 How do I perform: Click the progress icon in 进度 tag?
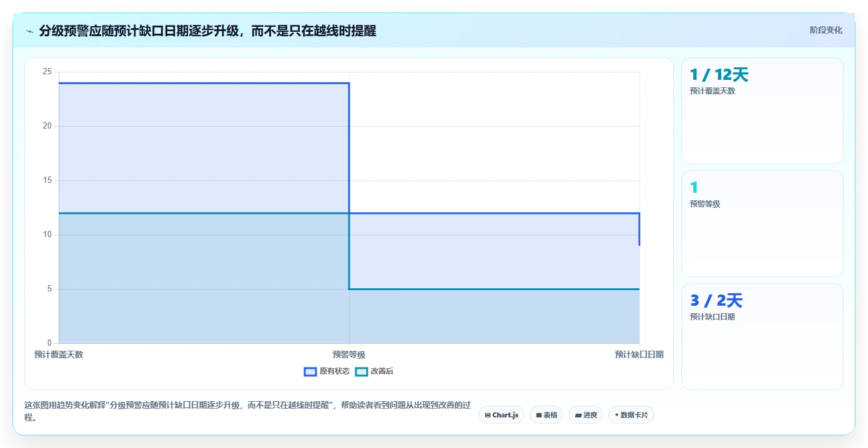578,416
